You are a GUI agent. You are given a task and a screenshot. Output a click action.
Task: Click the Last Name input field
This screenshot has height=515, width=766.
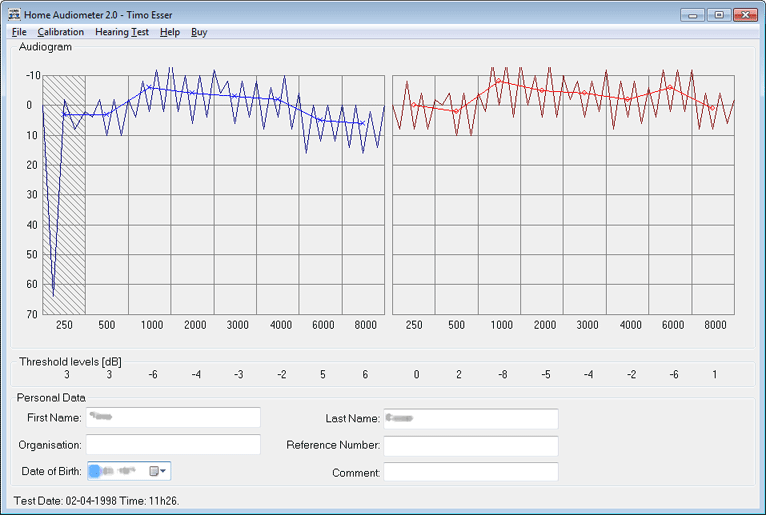tap(470, 418)
